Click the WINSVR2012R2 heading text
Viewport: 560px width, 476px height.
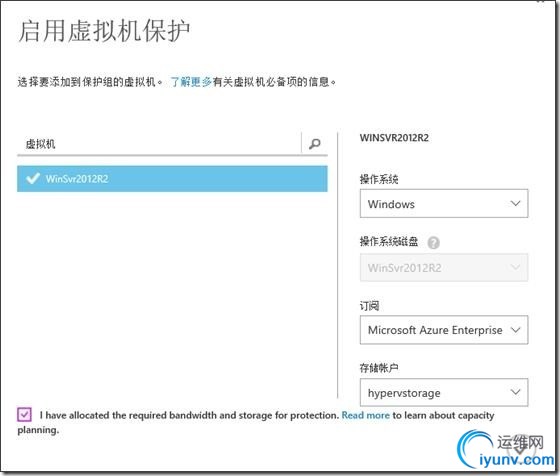click(394, 138)
